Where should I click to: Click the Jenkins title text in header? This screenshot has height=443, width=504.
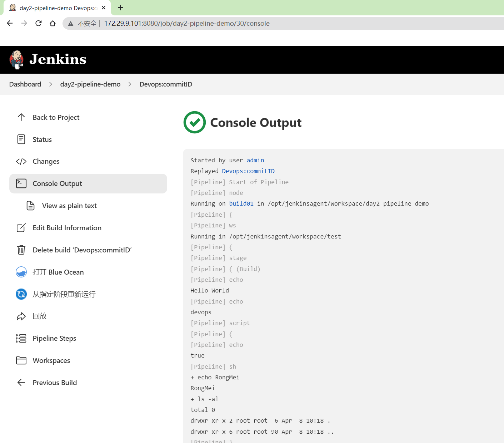[x=58, y=59]
